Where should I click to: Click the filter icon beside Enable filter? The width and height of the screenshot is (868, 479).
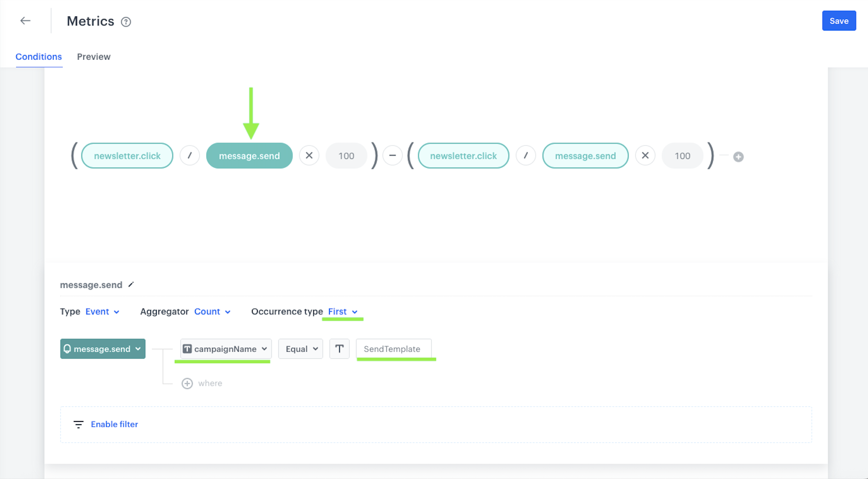(x=78, y=424)
